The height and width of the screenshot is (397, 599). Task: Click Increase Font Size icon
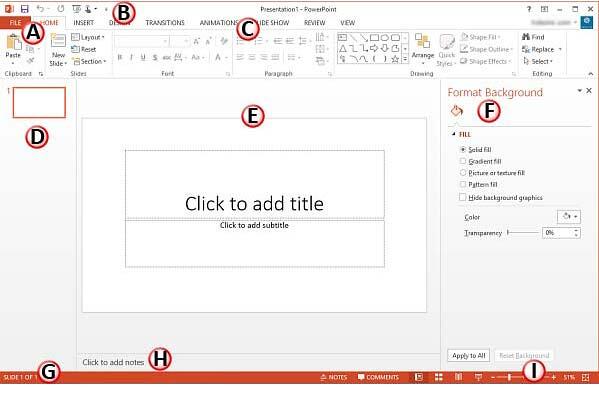(x=196, y=41)
